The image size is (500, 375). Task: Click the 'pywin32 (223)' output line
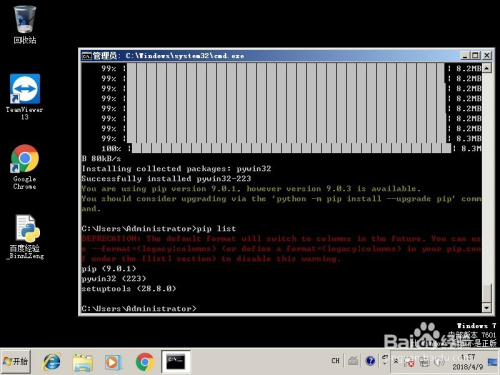coord(114,279)
